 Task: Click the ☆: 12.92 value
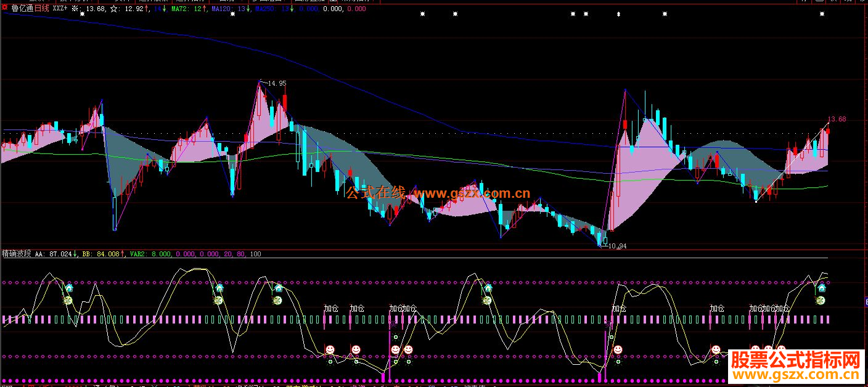[128, 9]
